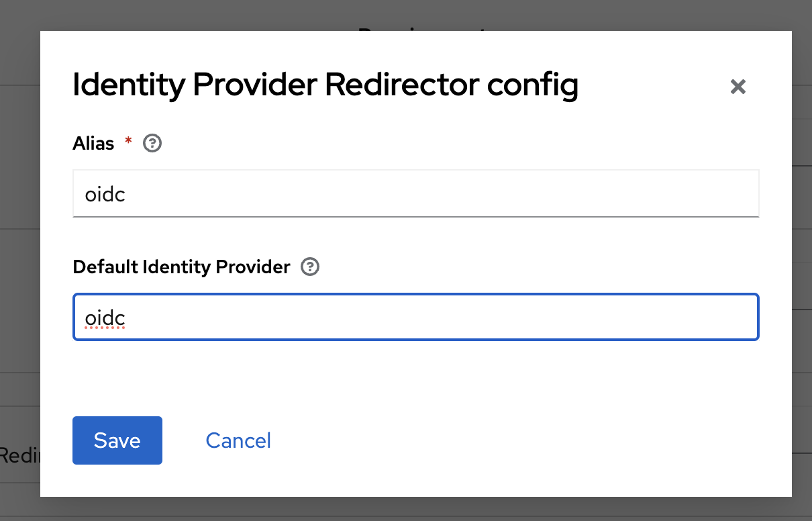812x521 pixels.
Task: Focus the Alias text field
Action: pyautogui.click(x=415, y=193)
